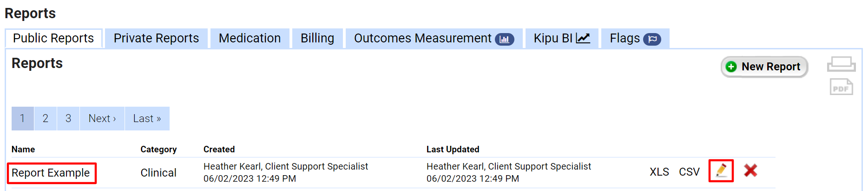Open the Report Example link
This screenshot has height=191, width=868.
coord(51,173)
